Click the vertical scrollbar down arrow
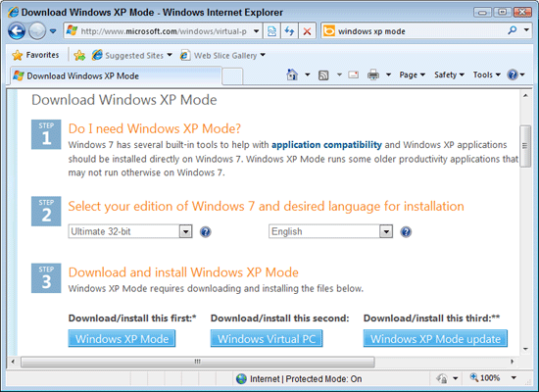Screen dimensions: 539x392 click(x=525, y=349)
